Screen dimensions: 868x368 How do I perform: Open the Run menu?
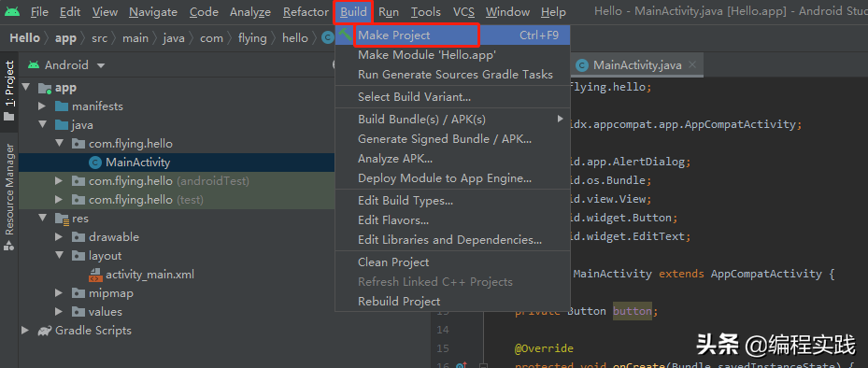coord(389,11)
